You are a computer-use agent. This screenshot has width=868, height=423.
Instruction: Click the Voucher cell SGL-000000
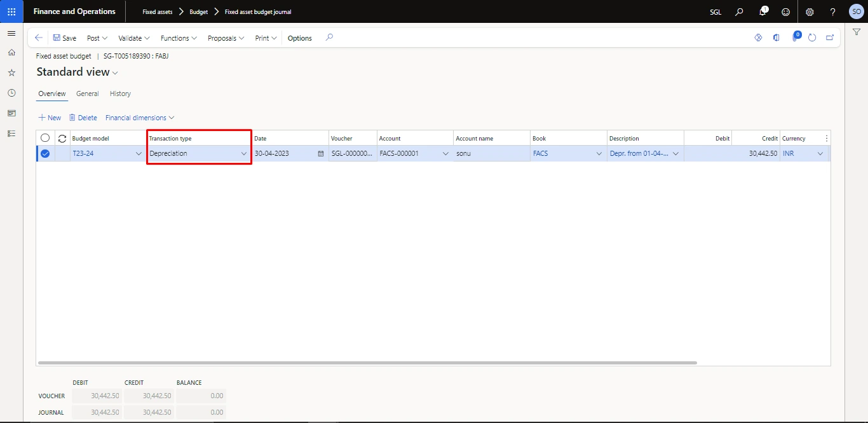(x=352, y=153)
